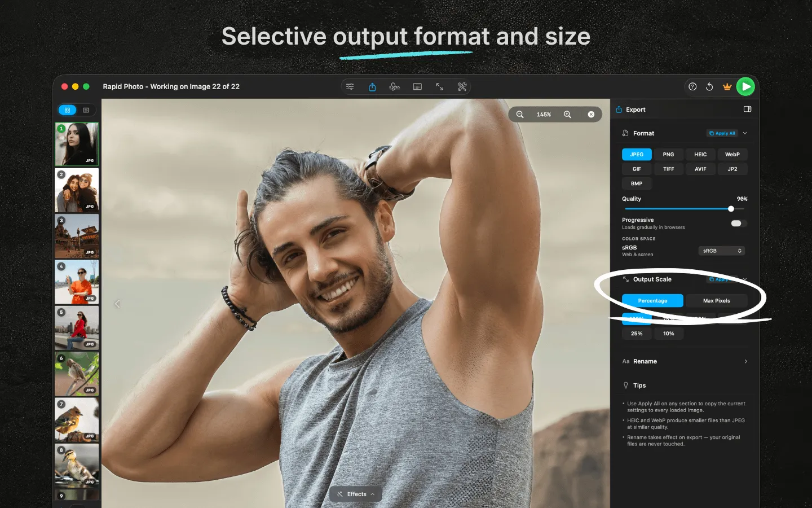
Task: Switch to list view in sidebar
Action: [x=86, y=110]
